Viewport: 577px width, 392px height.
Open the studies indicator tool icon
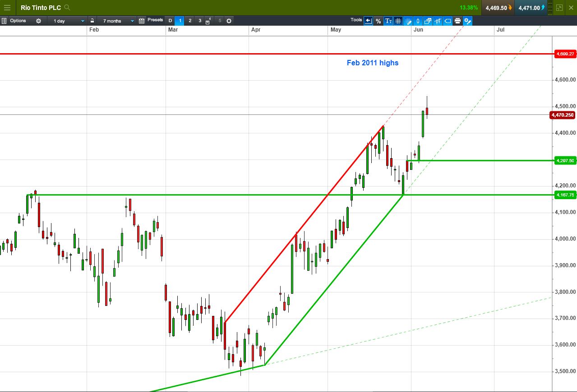point(438,21)
